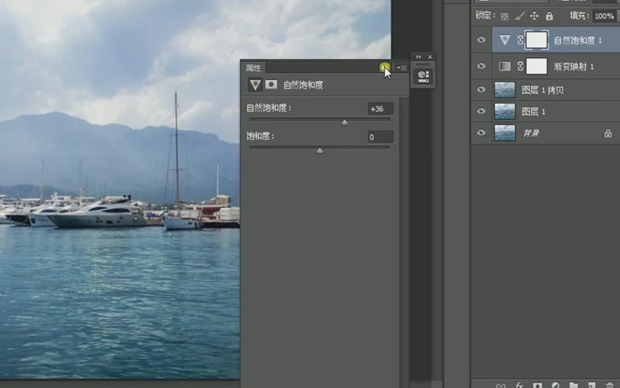The image size is (620, 388).
Task: Select the layer mask thumbnail of 自然饱和度 1
Action: coord(537,40)
